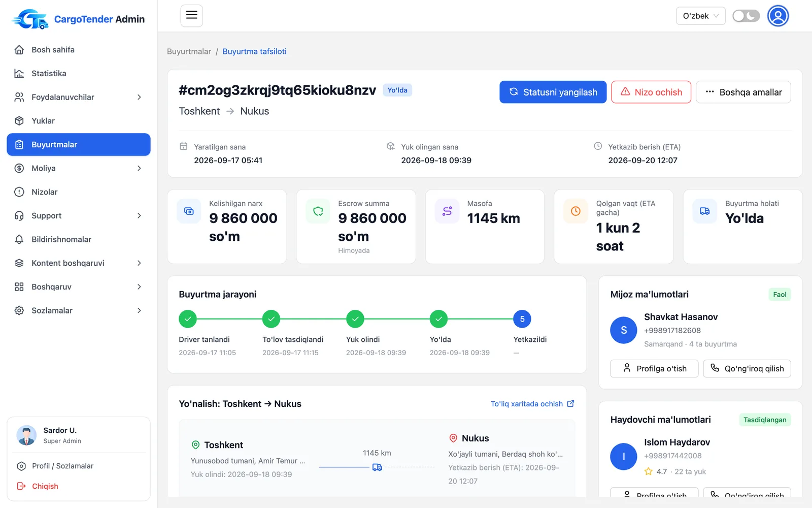Click the Driver tanlandi step marker

tap(188, 319)
